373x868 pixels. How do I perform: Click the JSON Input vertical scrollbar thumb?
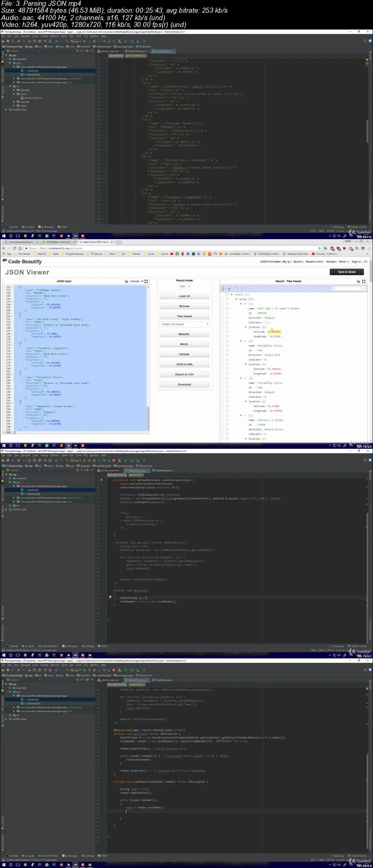pos(148,418)
